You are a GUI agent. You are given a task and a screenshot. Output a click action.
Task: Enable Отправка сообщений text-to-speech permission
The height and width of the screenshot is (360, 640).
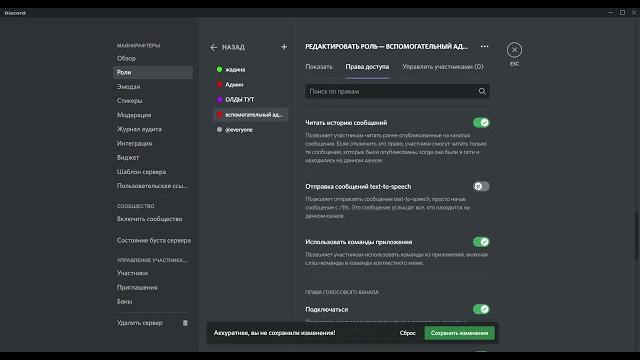point(481,186)
